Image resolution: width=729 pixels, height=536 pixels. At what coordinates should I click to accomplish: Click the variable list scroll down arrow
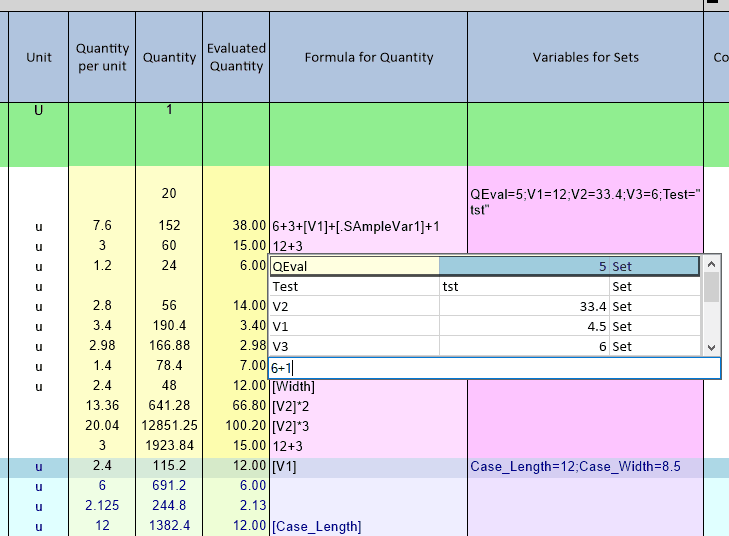coord(711,346)
